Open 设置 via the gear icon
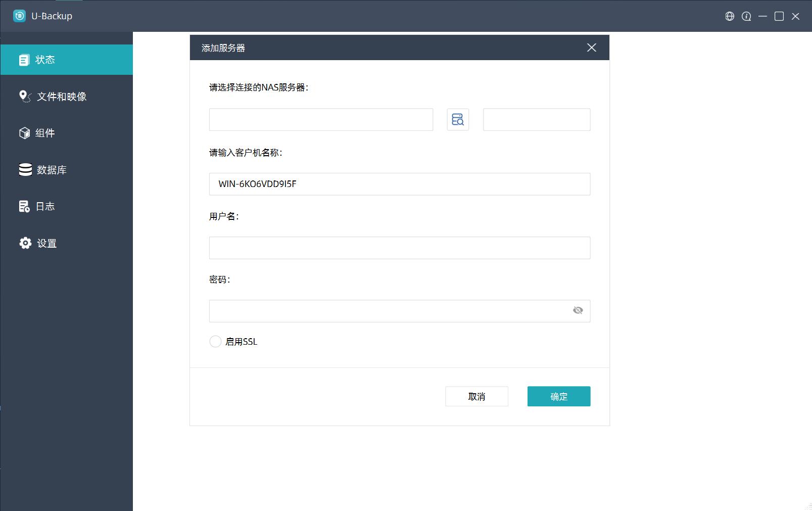 [x=25, y=243]
